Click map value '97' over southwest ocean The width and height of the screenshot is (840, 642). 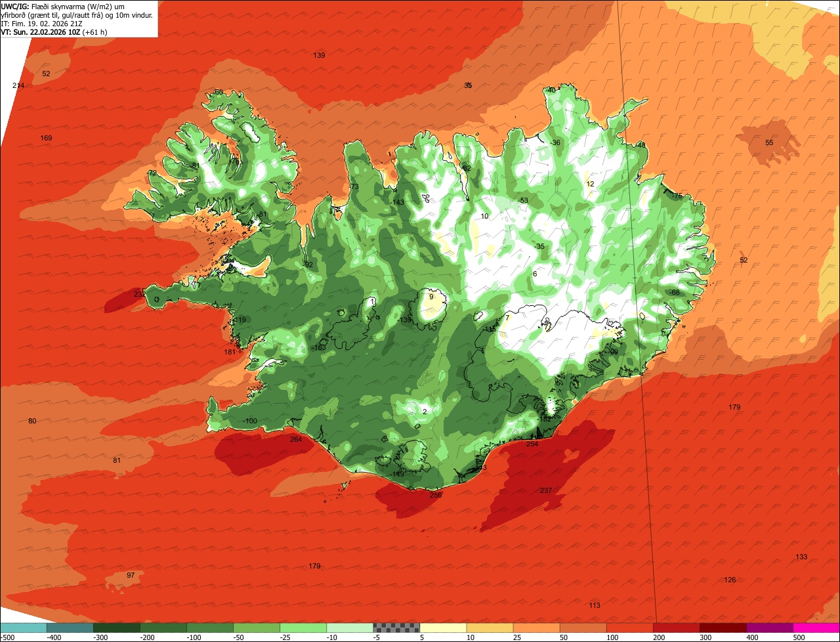coord(131,575)
